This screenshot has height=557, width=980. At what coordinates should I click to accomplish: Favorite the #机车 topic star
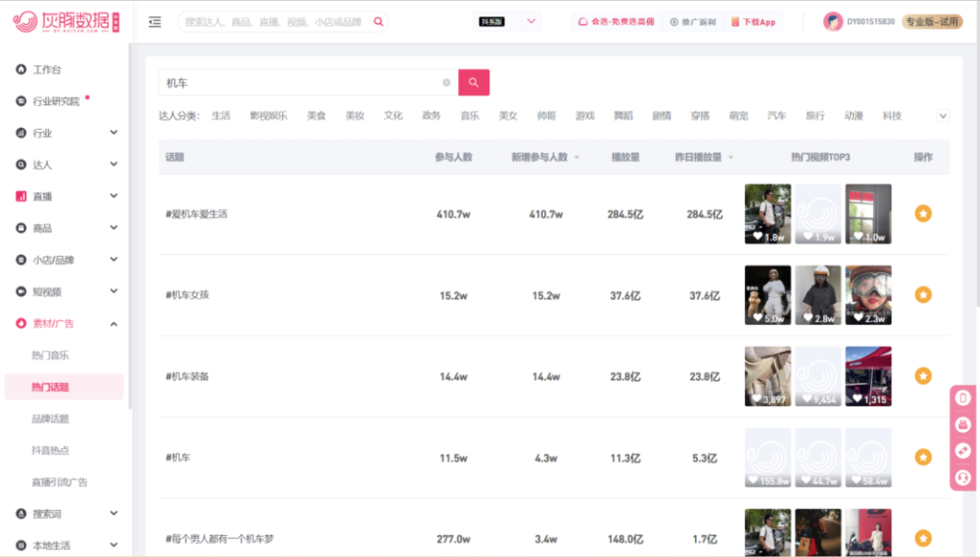click(923, 457)
